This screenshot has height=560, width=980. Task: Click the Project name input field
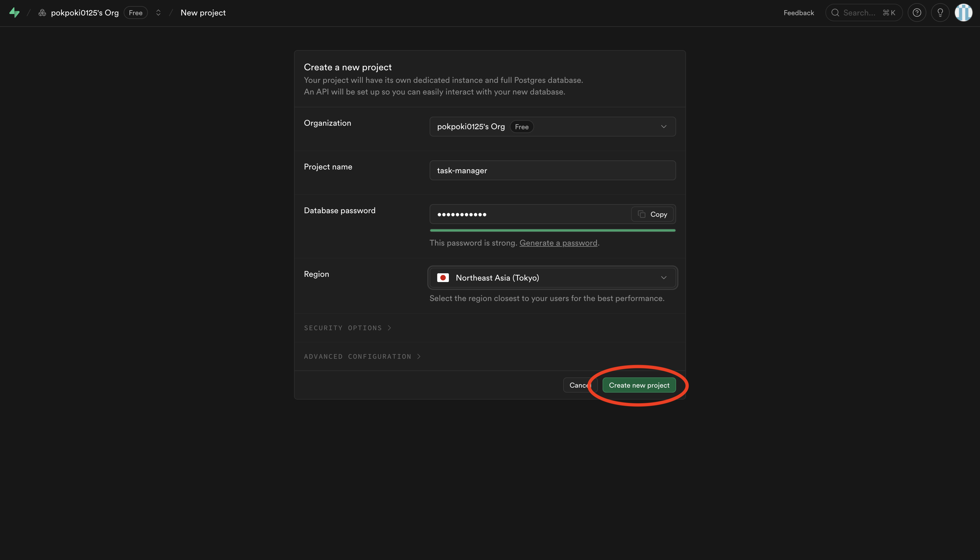(552, 170)
